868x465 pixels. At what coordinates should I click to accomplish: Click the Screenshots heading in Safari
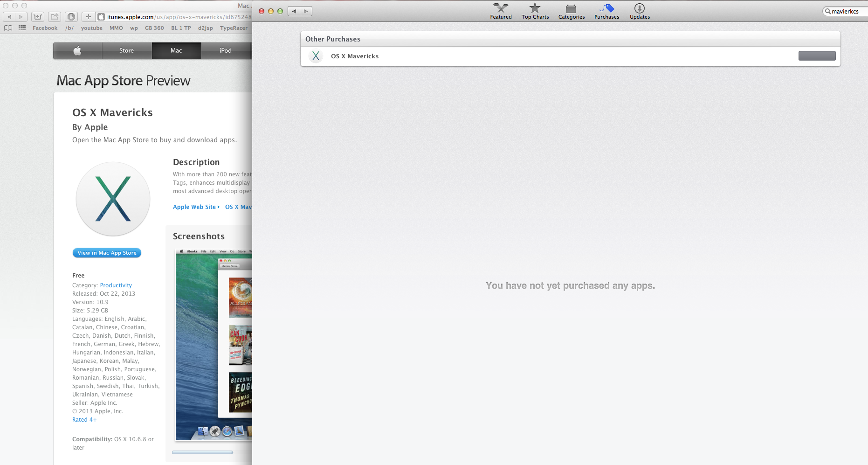199,236
